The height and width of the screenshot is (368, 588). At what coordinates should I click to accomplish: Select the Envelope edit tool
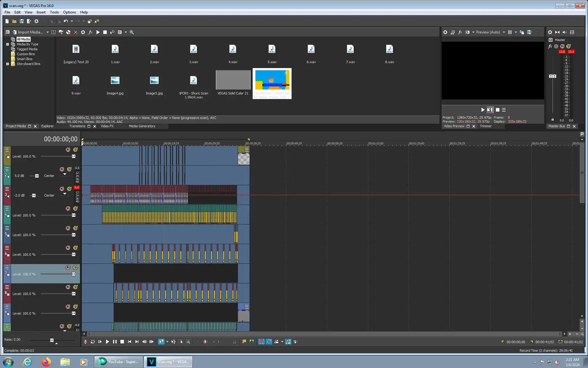pos(173,342)
